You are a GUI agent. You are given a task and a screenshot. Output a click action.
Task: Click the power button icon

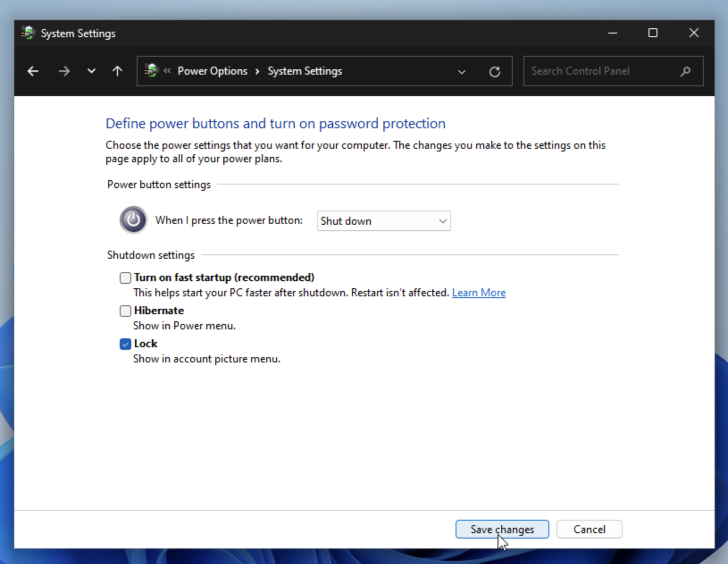(x=133, y=220)
